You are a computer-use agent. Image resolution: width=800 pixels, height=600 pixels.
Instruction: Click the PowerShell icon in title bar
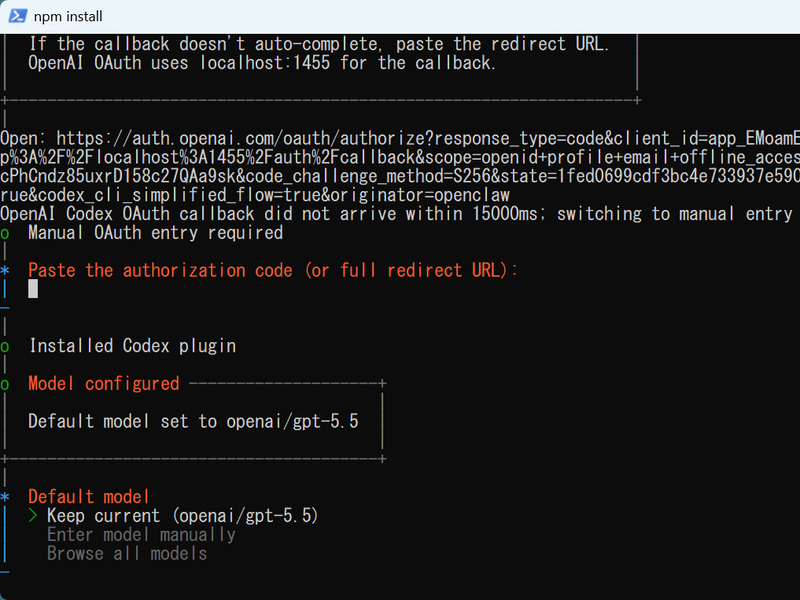click(x=17, y=16)
